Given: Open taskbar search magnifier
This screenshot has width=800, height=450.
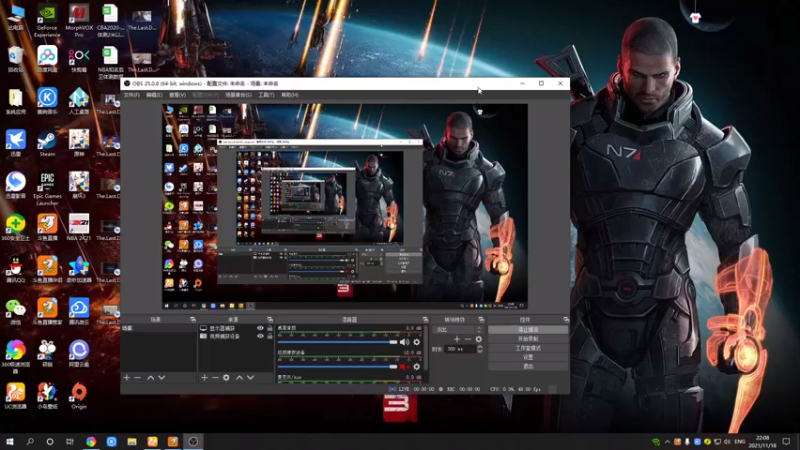Looking at the screenshot, I should click(30, 441).
